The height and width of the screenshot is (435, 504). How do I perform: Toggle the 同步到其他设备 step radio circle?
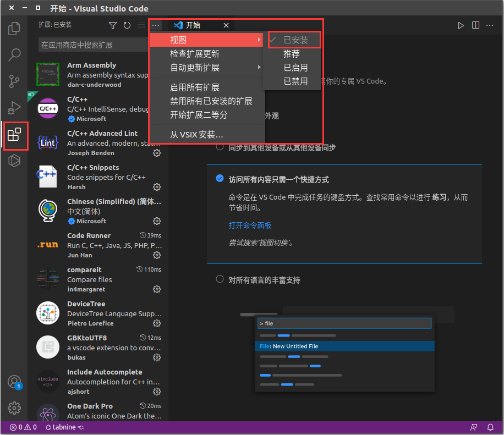tap(220, 147)
